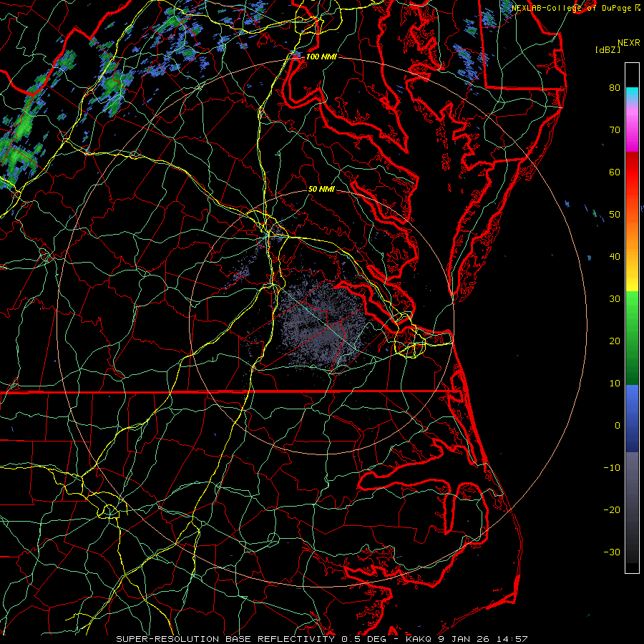
Task: Click the KAKQ station identifier in the caption
Action: pos(419,639)
